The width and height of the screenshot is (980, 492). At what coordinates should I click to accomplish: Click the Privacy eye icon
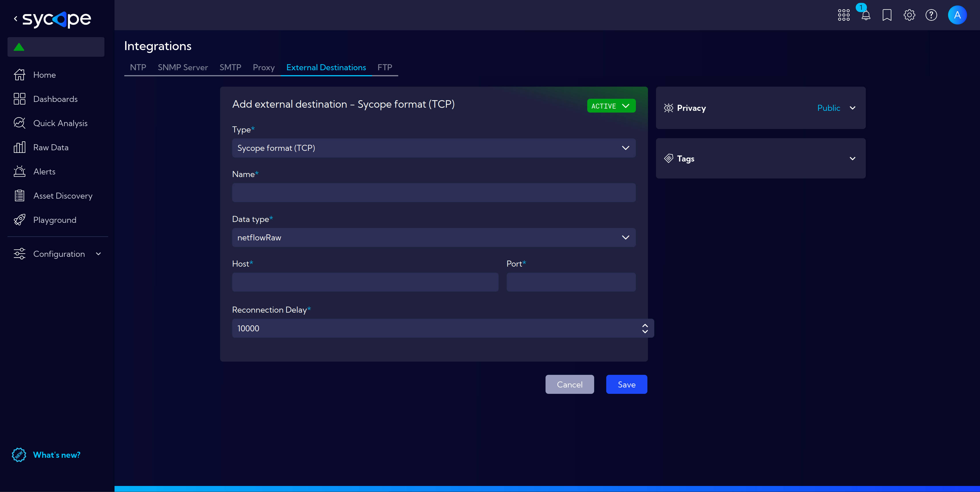[x=668, y=108]
